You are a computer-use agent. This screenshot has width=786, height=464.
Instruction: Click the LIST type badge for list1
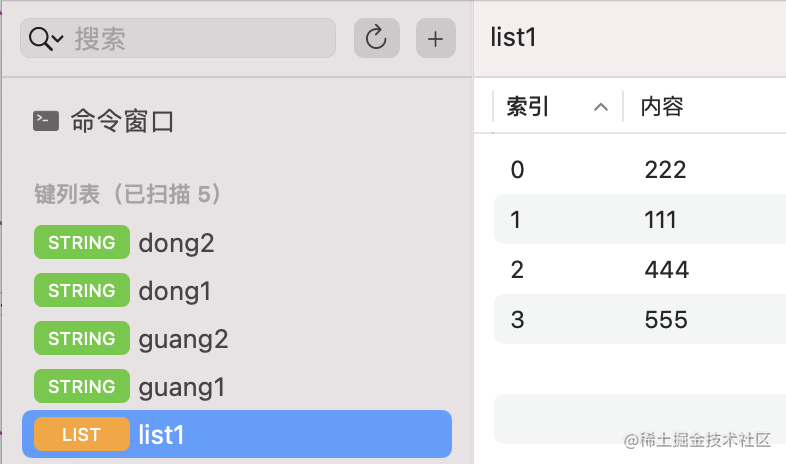coord(81,435)
